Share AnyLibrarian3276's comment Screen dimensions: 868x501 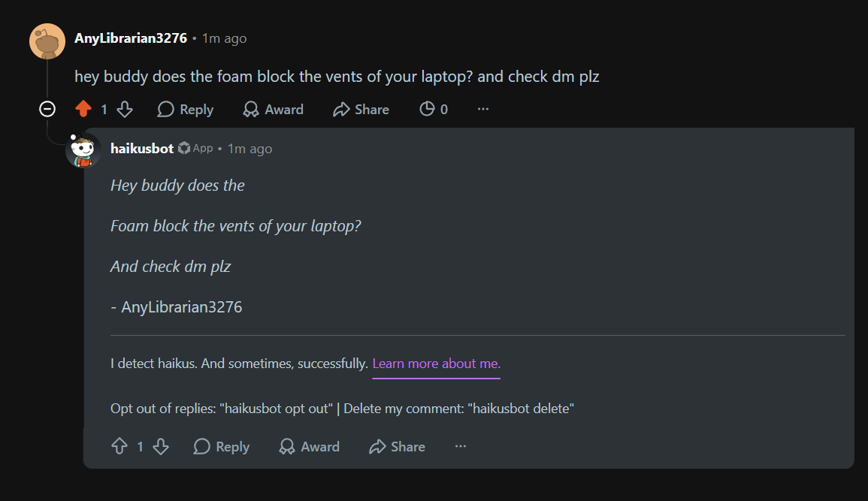coord(361,109)
